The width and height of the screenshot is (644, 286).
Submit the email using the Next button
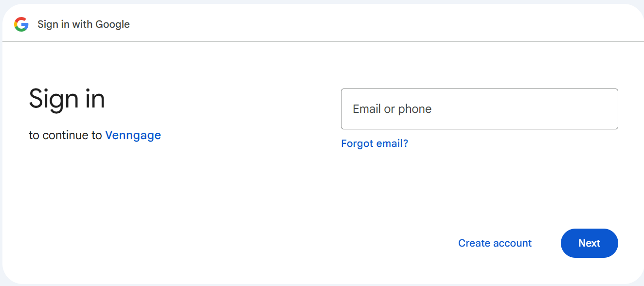coord(589,243)
